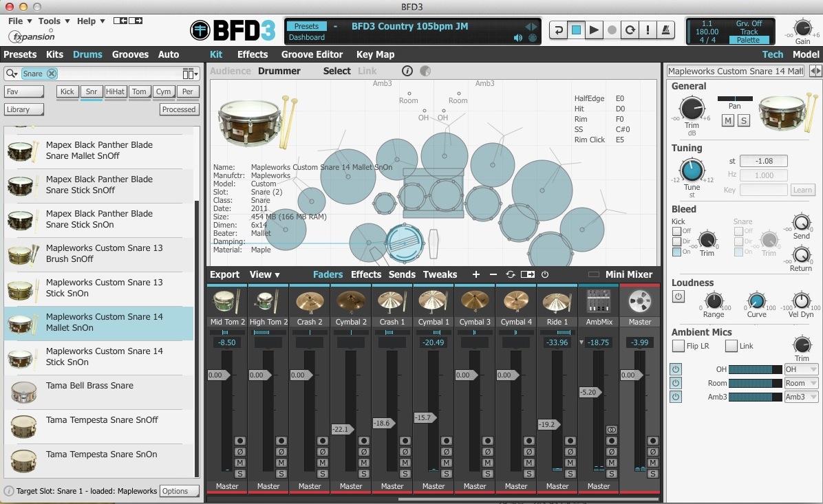This screenshot has width=823, height=504.
Task: Open the browser layout dropdown
Action: pyautogui.click(x=190, y=74)
